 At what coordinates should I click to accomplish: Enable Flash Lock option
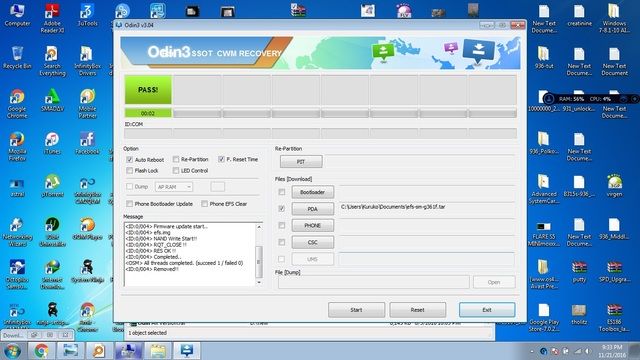click(130, 170)
